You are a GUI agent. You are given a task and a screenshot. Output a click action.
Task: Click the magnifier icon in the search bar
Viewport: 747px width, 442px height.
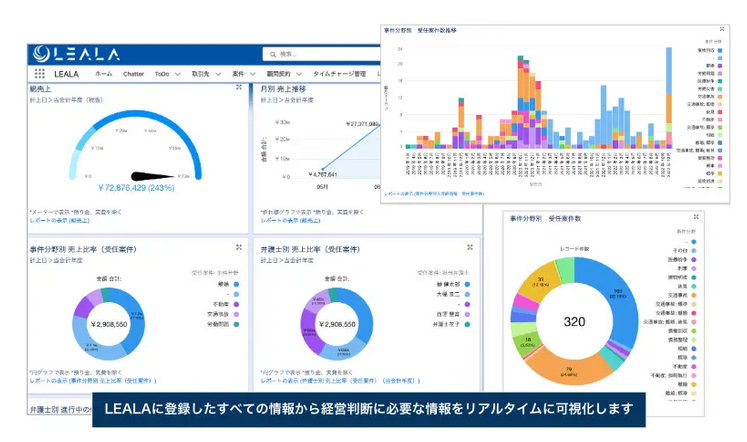[x=273, y=54]
